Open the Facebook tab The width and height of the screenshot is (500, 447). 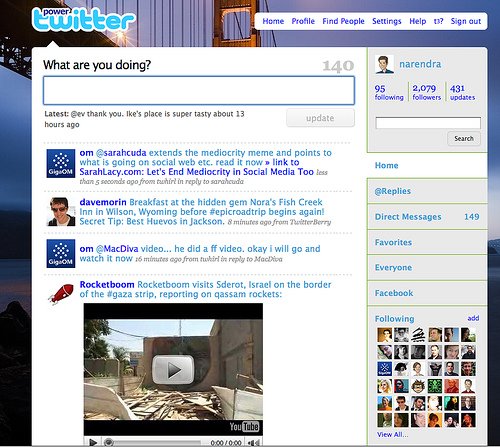pos(427,293)
